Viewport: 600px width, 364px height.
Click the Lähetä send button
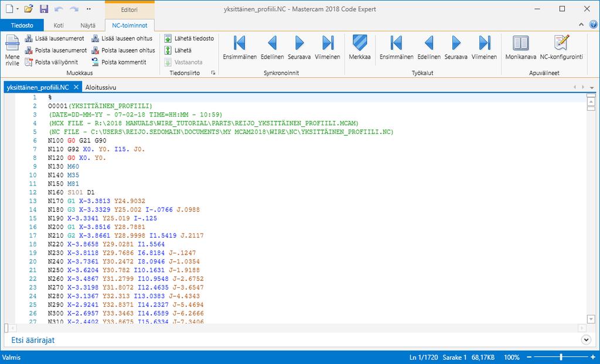pyautogui.click(x=178, y=50)
